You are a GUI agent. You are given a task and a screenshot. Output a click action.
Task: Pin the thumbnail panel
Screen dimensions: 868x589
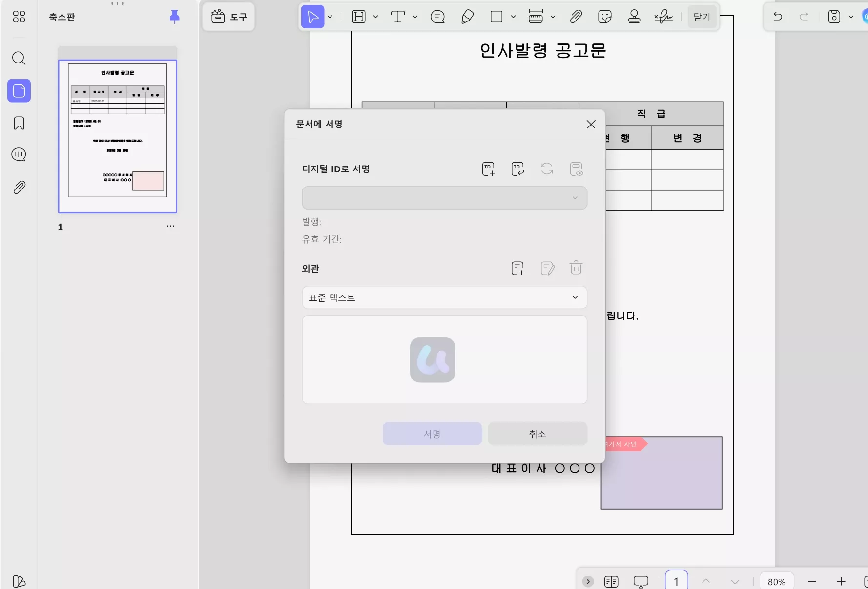[x=174, y=17]
